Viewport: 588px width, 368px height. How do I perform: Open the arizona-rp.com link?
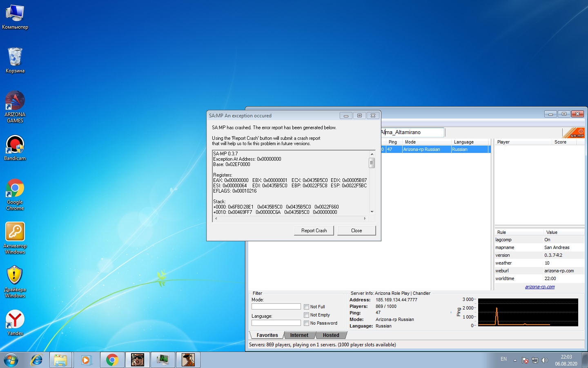540,287
